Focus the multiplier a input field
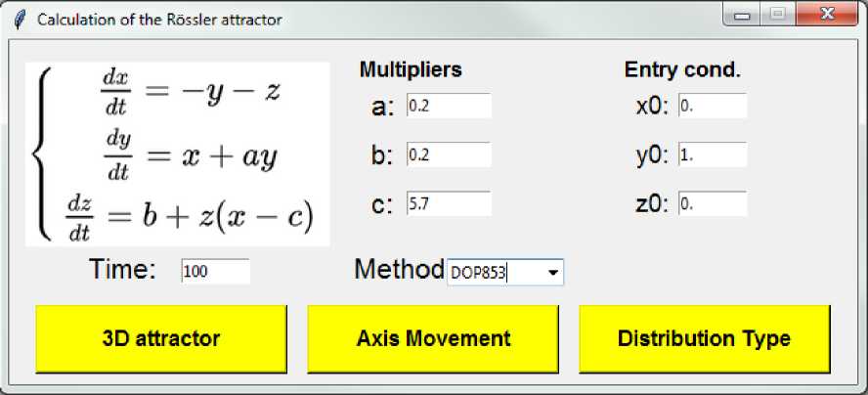 click(449, 106)
